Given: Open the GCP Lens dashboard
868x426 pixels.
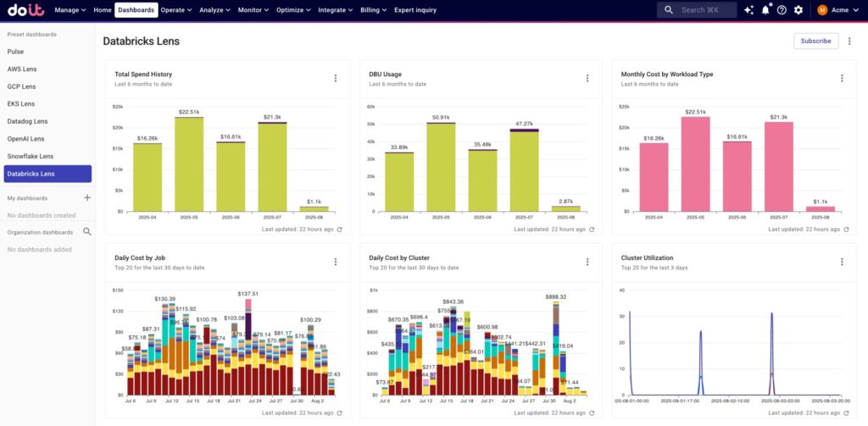Looking at the screenshot, I should [x=21, y=86].
